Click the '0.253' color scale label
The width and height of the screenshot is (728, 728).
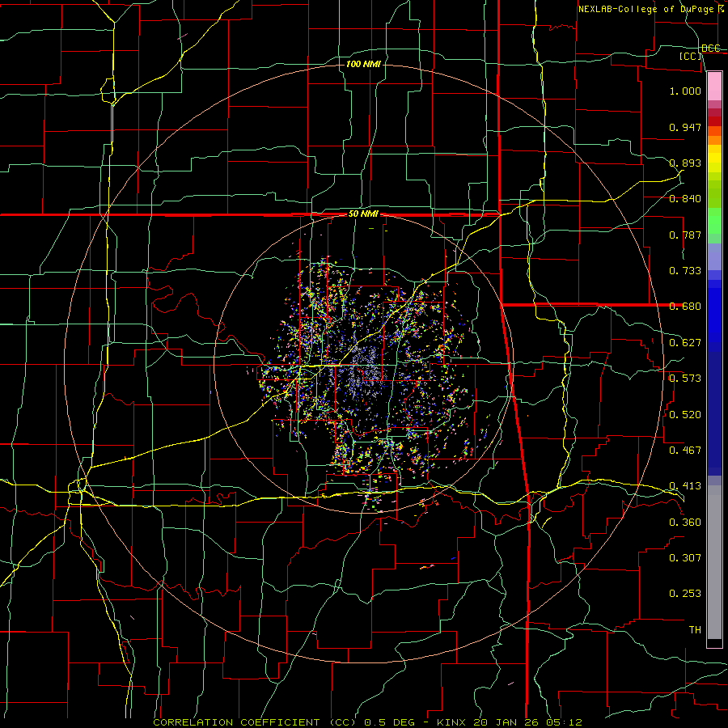[685, 594]
